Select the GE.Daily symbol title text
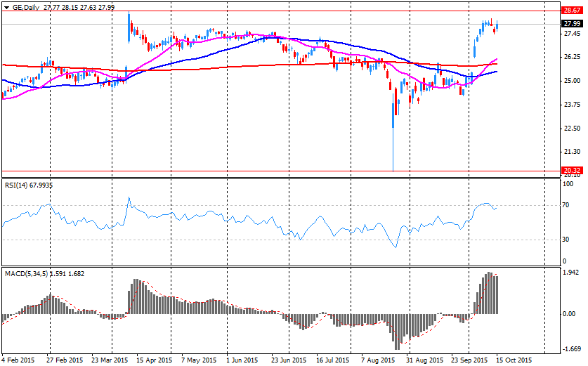Screen dimensions: 588x366 click(x=26, y=8)
